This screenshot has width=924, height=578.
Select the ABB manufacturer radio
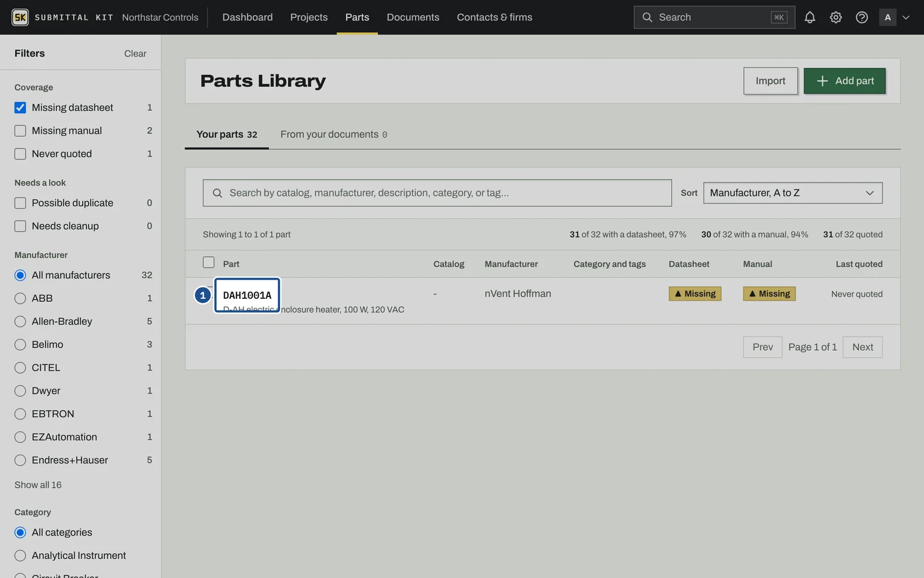click(x=20, y=298)
